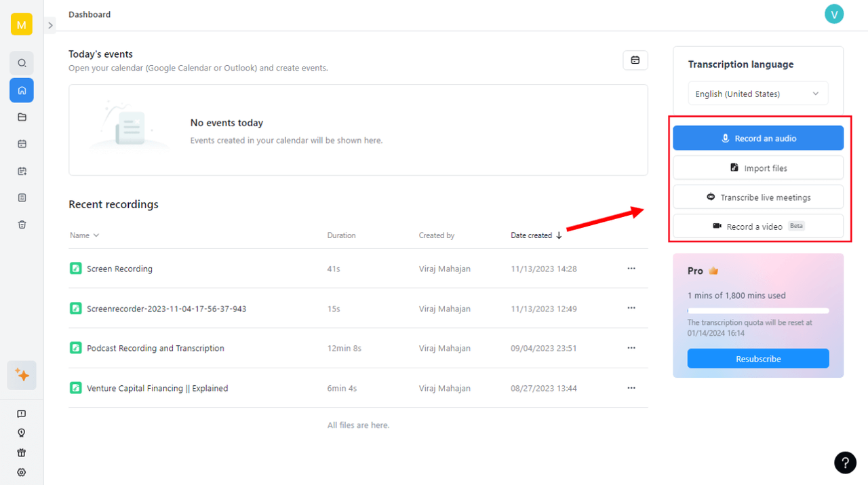Click the Import files button
The width and height of the screenshot is (868, 485).
tap(758, 168)
